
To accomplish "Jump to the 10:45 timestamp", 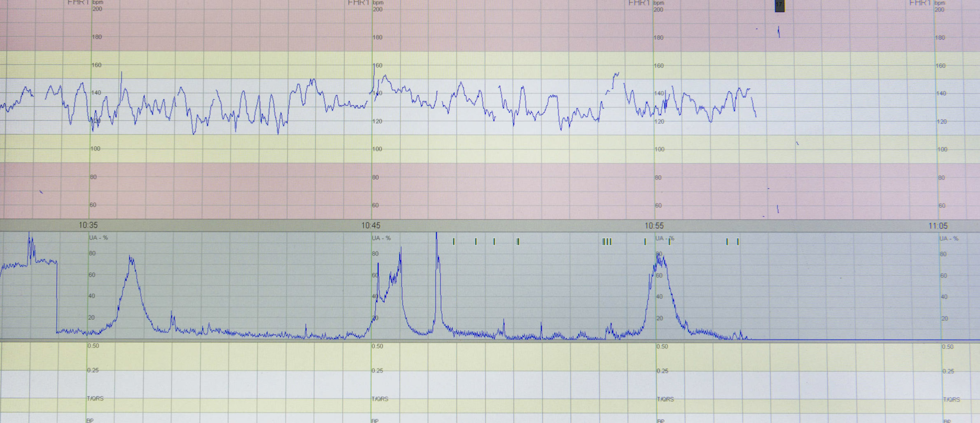I will pyautogui.click(x=371, y=225).
